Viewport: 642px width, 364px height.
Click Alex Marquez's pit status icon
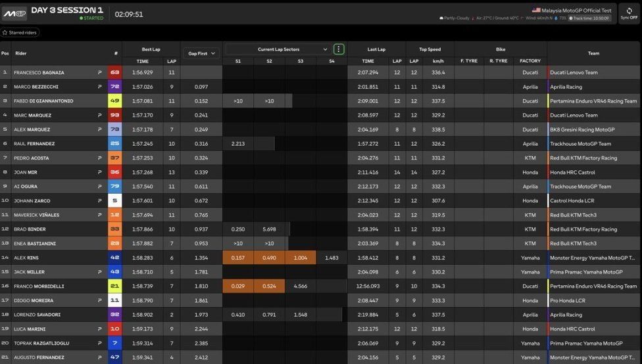click(x=99, y=129)
